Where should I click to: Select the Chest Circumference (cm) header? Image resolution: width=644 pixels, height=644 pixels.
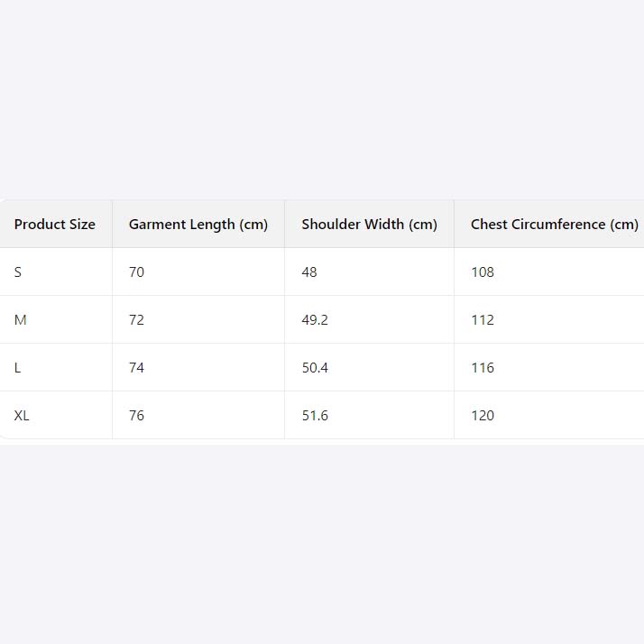554,225
